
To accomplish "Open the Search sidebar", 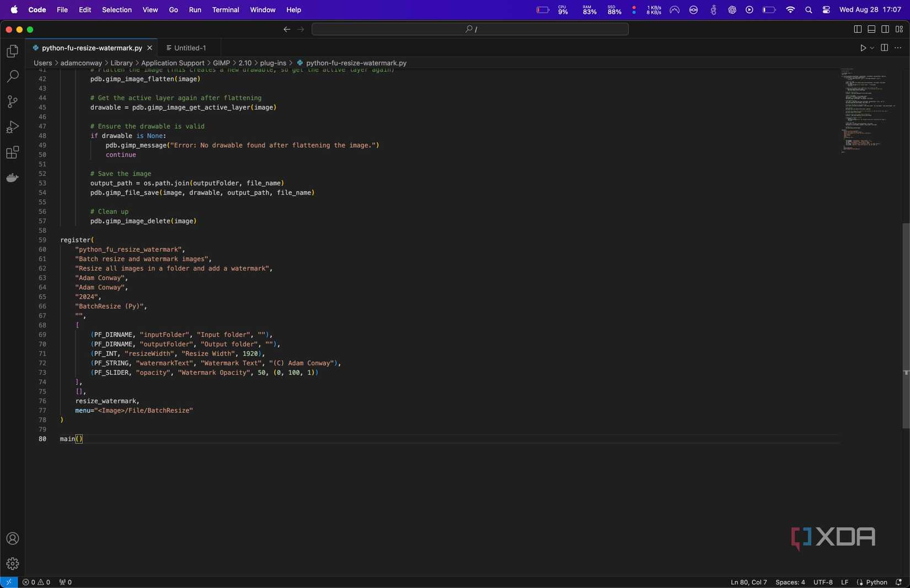I will [x=12, y=75].
